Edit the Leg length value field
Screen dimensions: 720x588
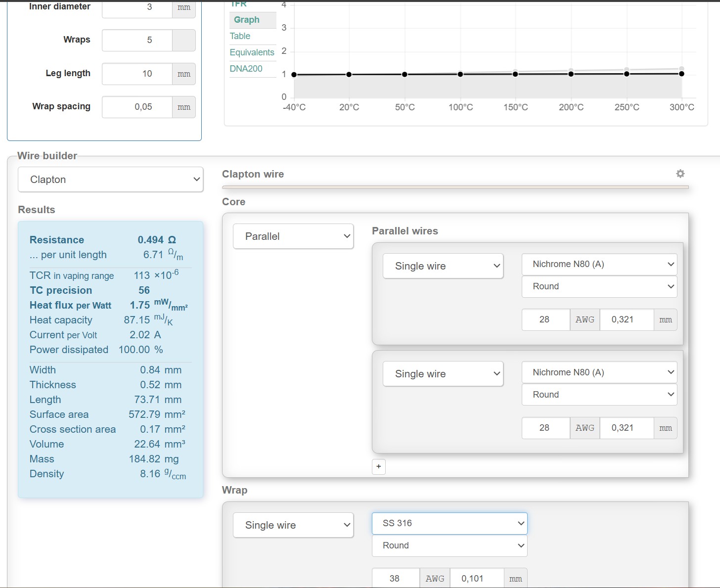click(137, 74)
